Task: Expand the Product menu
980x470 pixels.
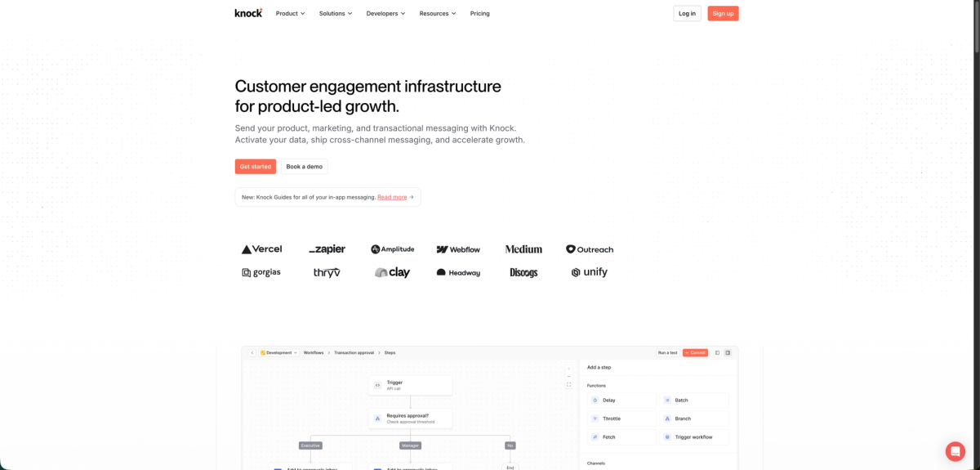Action: (x=290, y=13)
